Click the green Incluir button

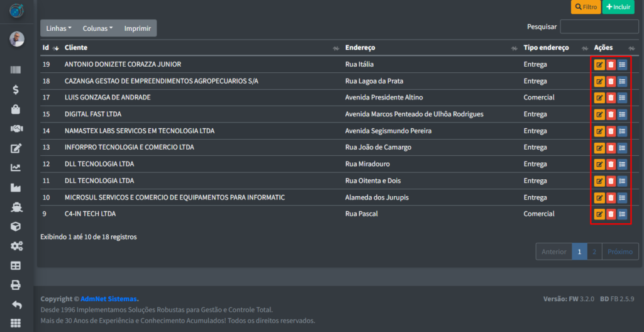click(x=618, y=7)
